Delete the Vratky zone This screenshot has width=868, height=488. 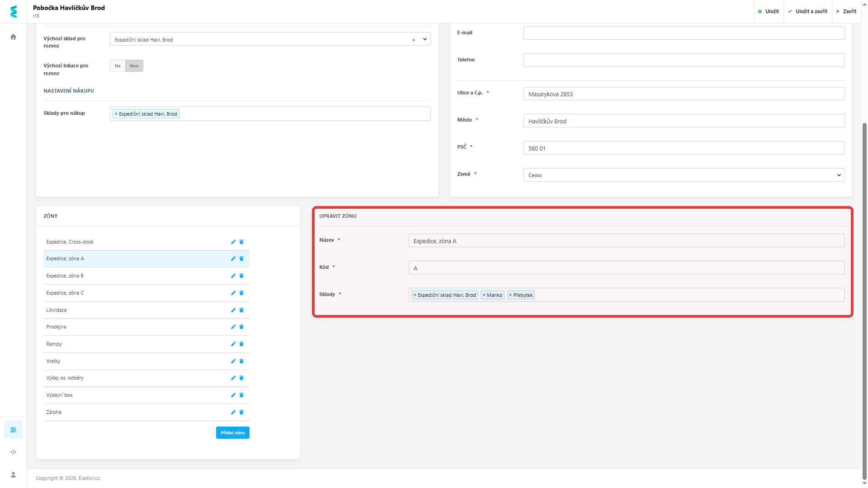pos(241,361)
